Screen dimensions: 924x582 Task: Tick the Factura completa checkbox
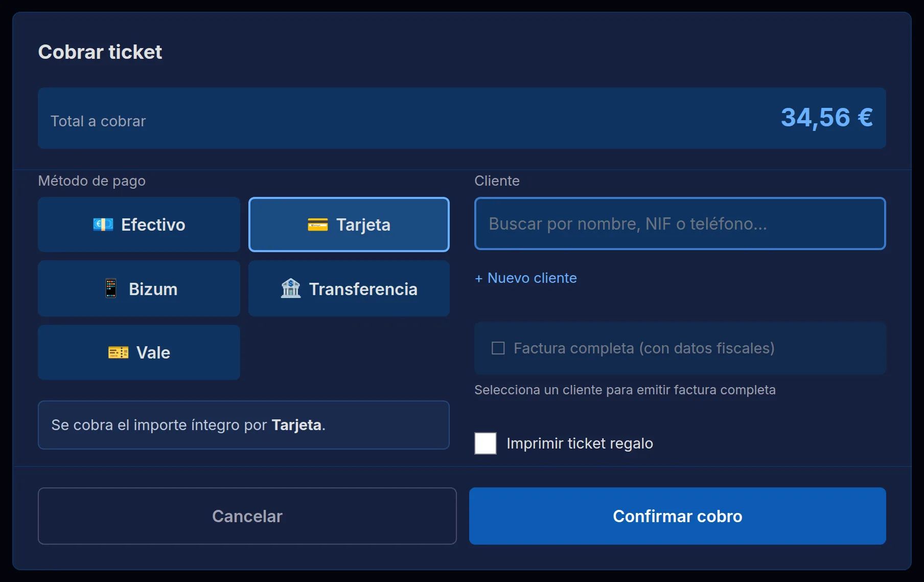tap(498, 348)
